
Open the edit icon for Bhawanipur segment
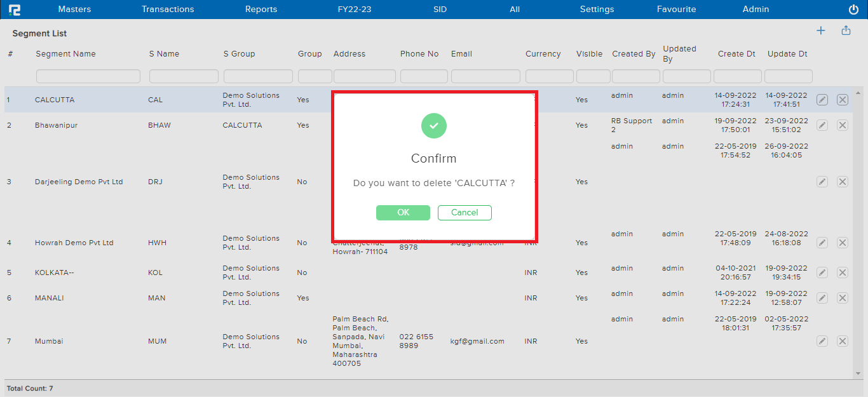tap(822, 125)
